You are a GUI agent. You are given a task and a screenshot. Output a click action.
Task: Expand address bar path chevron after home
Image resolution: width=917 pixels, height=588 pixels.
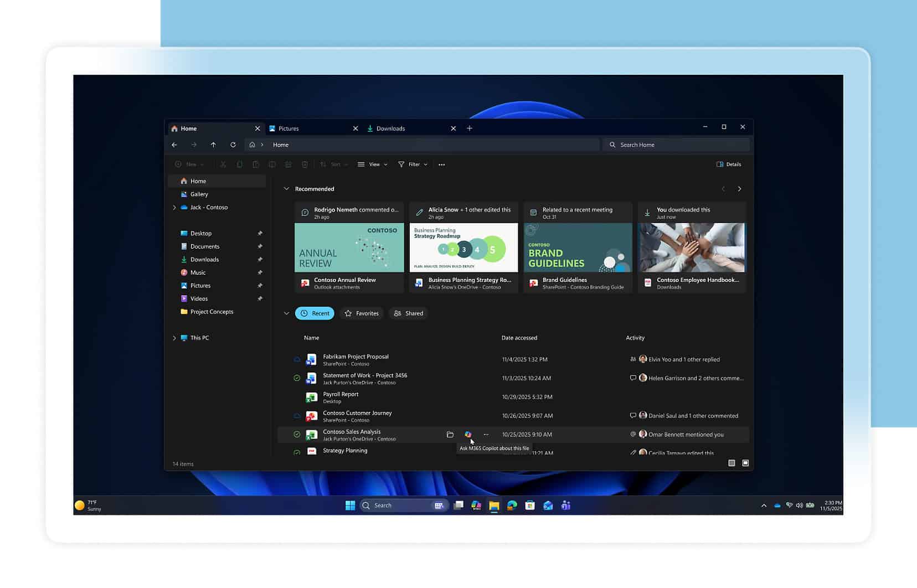pos(262,145)
